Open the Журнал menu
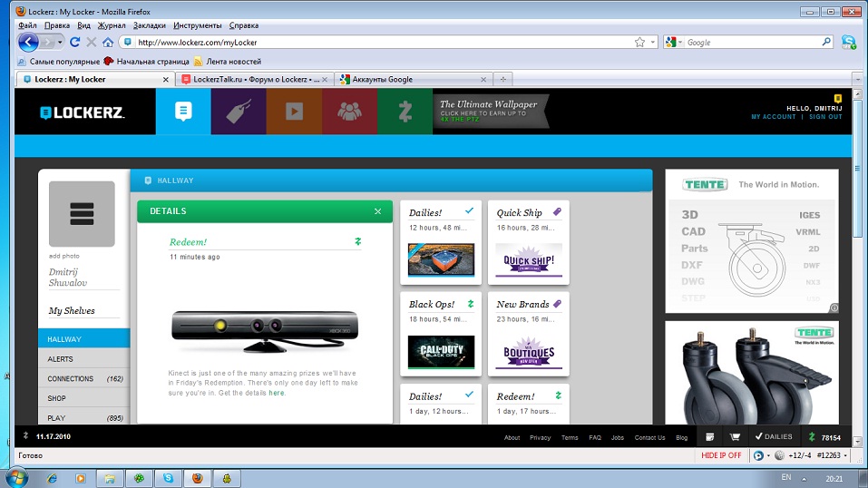 [112, 25]
